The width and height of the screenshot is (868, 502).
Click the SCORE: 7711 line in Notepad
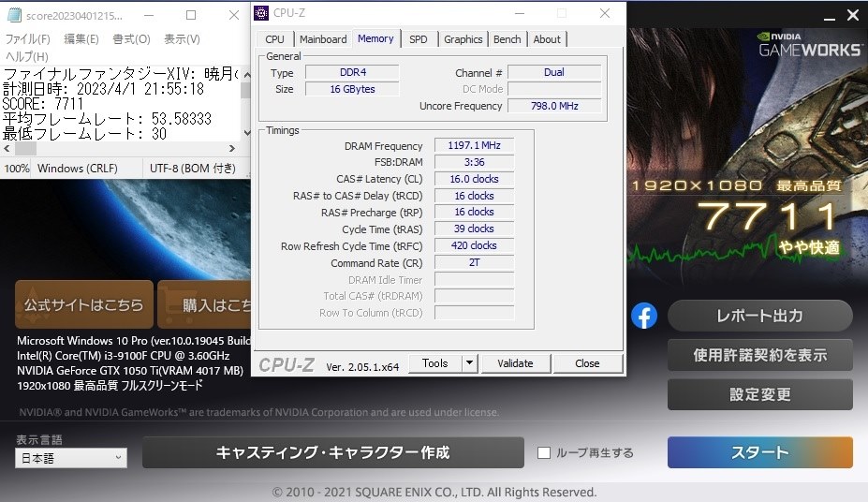[43, 104]
